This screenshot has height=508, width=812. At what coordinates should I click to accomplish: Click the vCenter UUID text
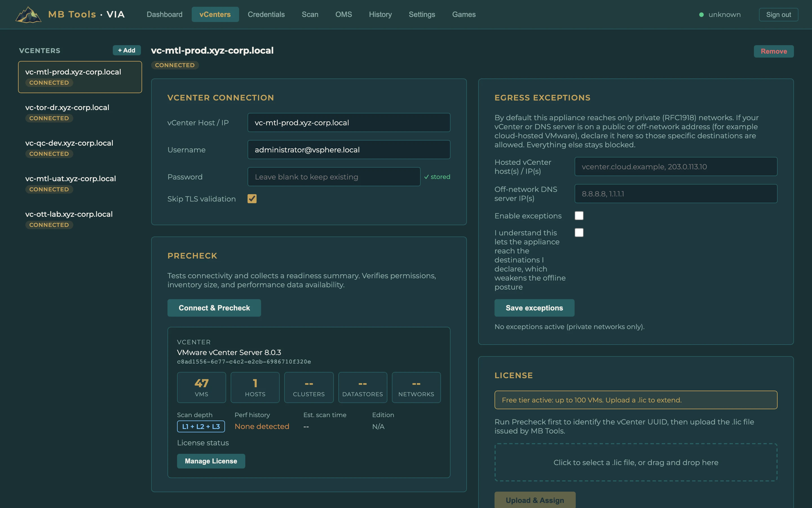(x=244, y=362)
